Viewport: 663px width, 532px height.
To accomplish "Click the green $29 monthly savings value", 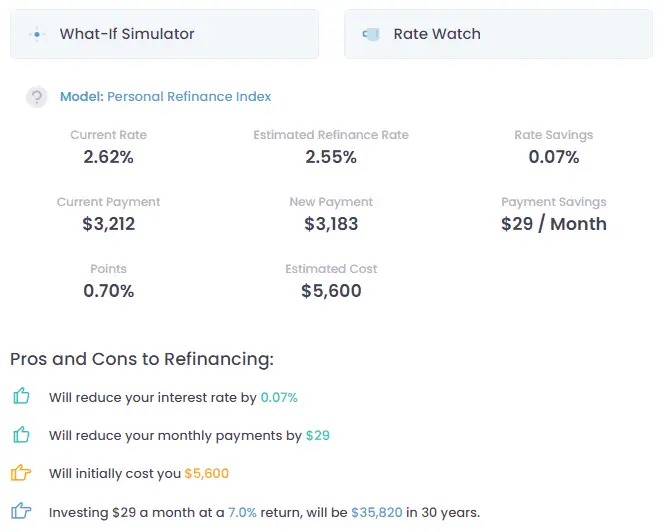I will tap(318, 436).
